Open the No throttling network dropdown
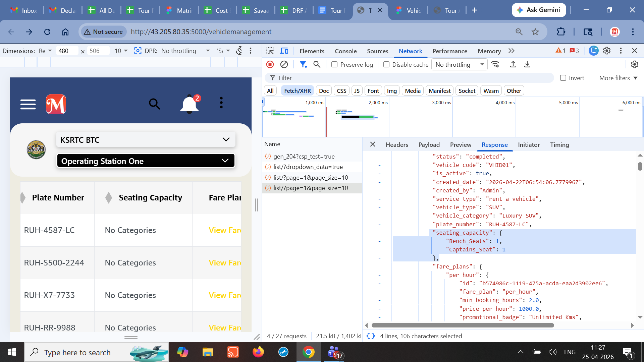The width and height of the screenshot is (644, 362). tap(459, 65)
